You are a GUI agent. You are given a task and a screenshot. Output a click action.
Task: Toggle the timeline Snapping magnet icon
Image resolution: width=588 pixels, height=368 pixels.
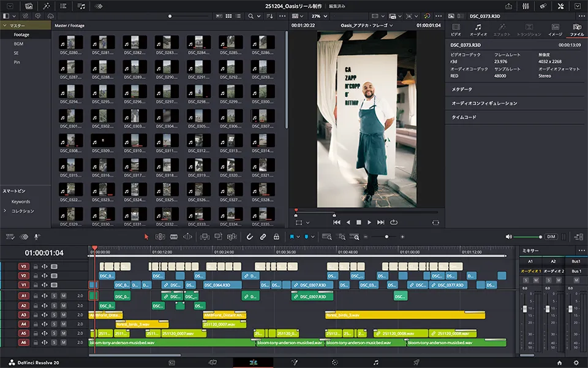249,237
